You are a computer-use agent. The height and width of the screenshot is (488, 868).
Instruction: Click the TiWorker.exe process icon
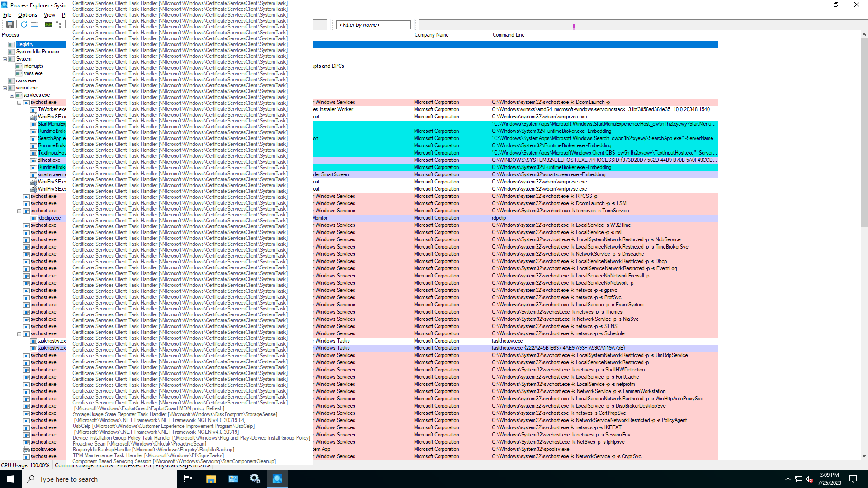33,109
